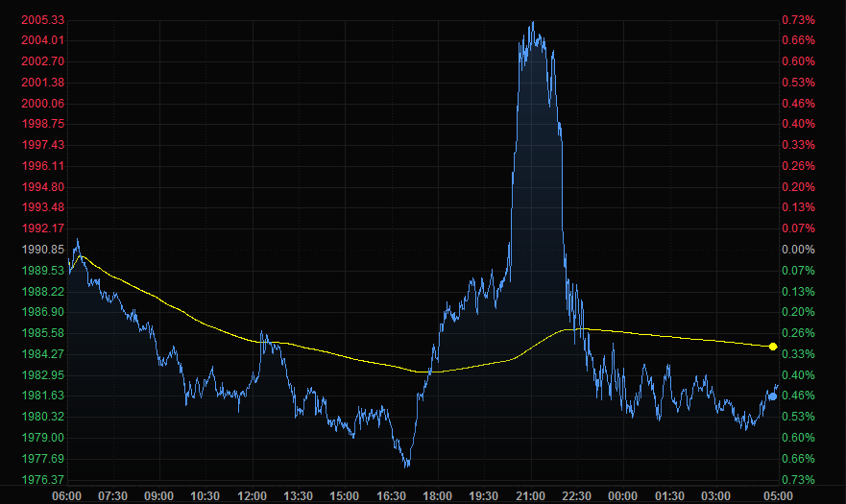The height and width of the screenshot is (504, 846).
Task: Click the 03:00 time axis label
Action: (x=716, y=496)
